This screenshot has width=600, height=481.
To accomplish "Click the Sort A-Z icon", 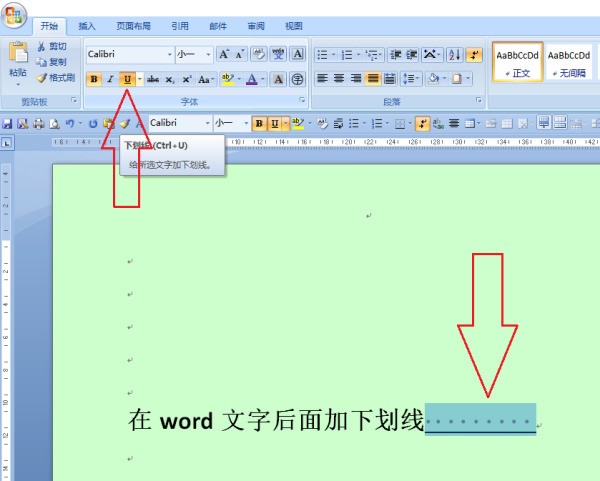I will (x=455, y=55).
